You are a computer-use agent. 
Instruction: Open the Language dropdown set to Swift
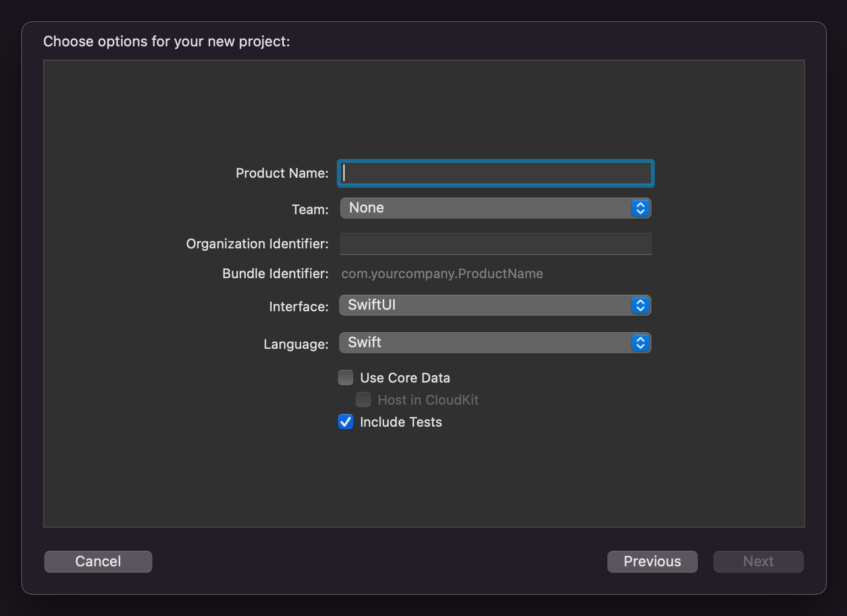tap(486, 343)
